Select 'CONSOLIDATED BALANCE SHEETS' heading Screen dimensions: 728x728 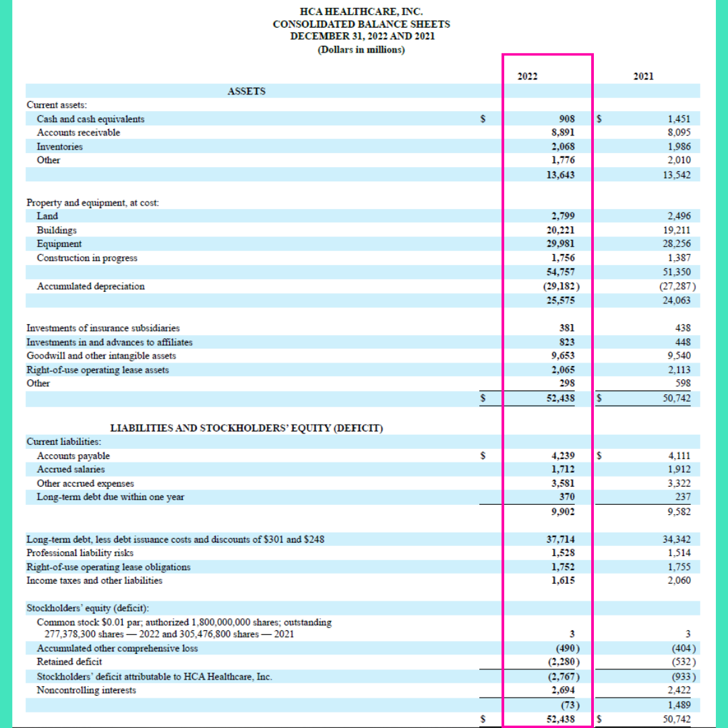tap(361, 24)
